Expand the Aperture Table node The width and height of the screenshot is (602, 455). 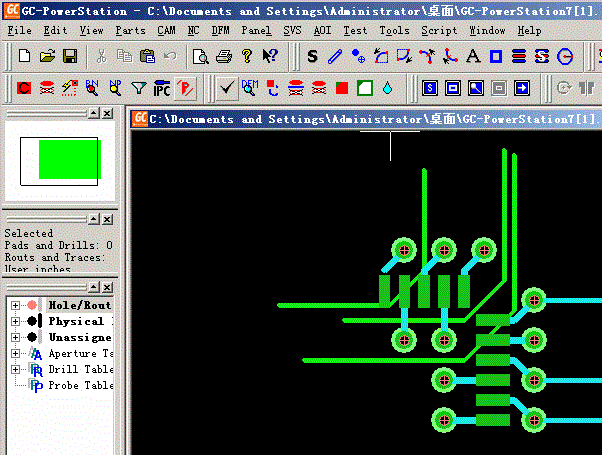click(15, 353)
